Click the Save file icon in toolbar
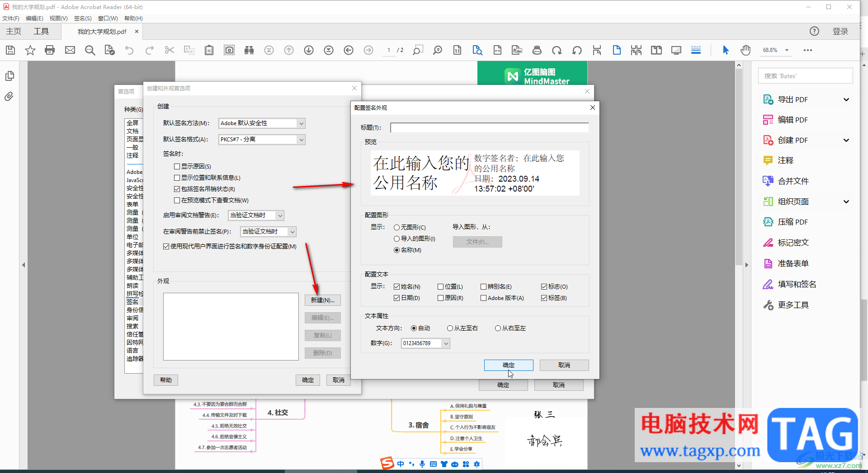This screenshot has width=868, height=473. 10,50
